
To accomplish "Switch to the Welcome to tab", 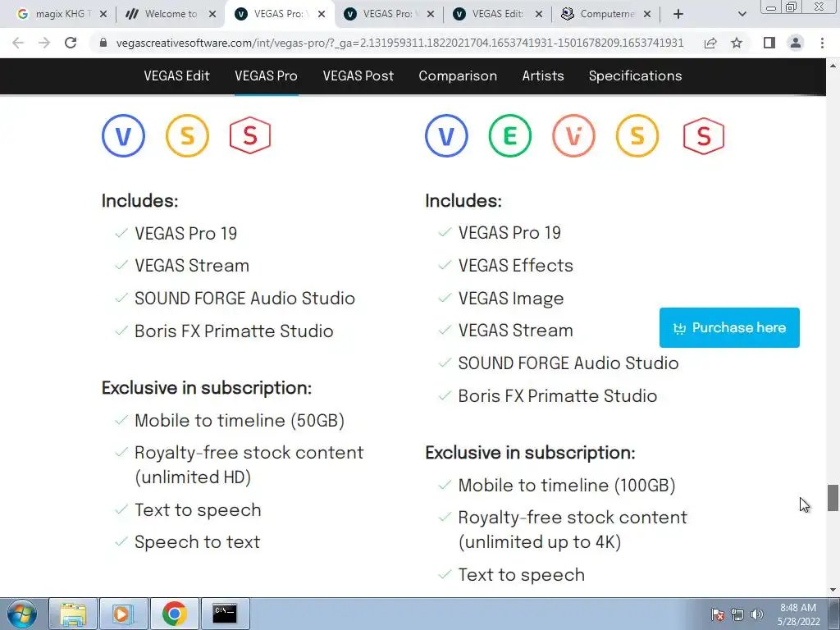I will [x=171, y=14].
